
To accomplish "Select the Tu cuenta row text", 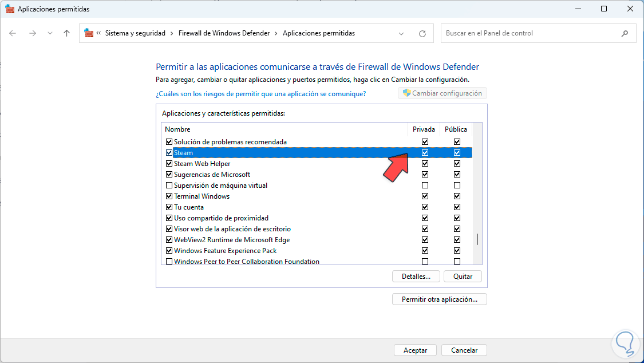I will tap(188, 207).
